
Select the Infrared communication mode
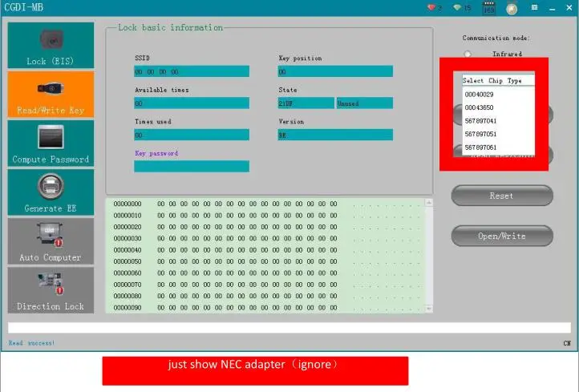click(x=468, y=54)
